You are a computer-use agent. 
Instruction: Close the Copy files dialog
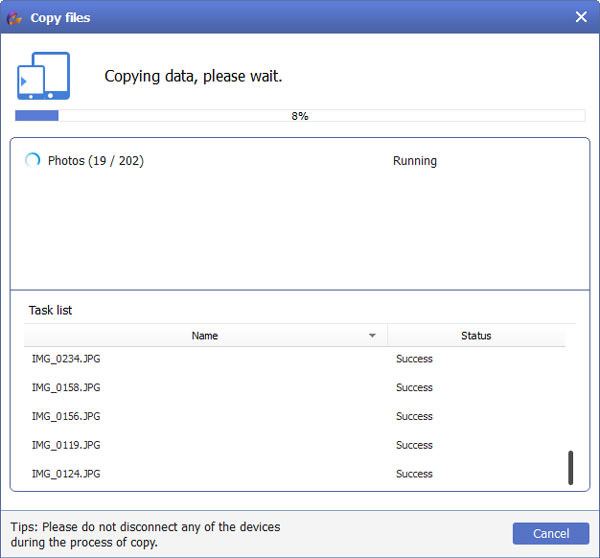(581, 17)
